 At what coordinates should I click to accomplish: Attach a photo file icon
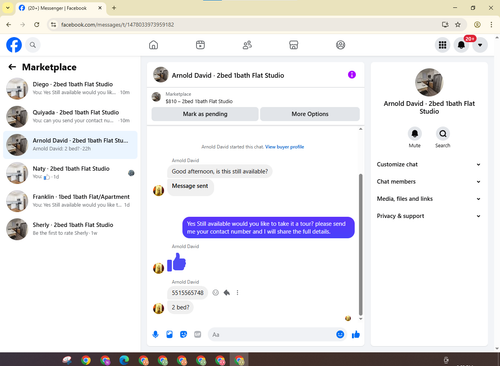169,334
